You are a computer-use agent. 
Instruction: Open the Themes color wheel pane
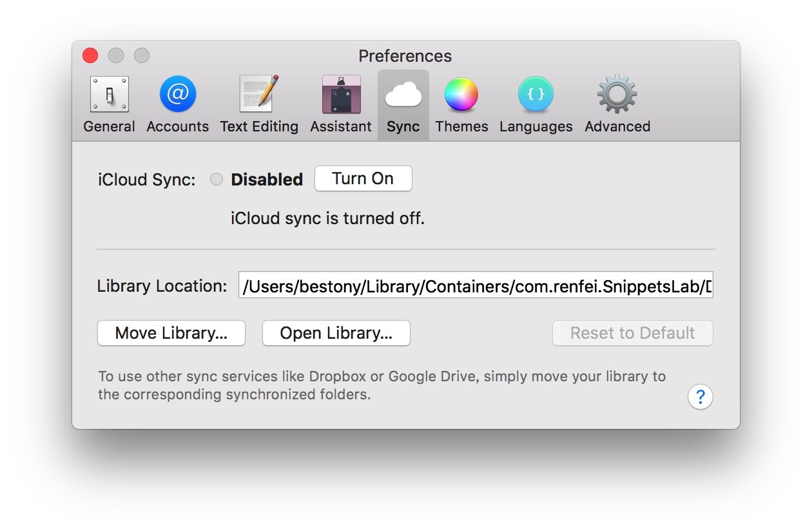pos(461,105)
